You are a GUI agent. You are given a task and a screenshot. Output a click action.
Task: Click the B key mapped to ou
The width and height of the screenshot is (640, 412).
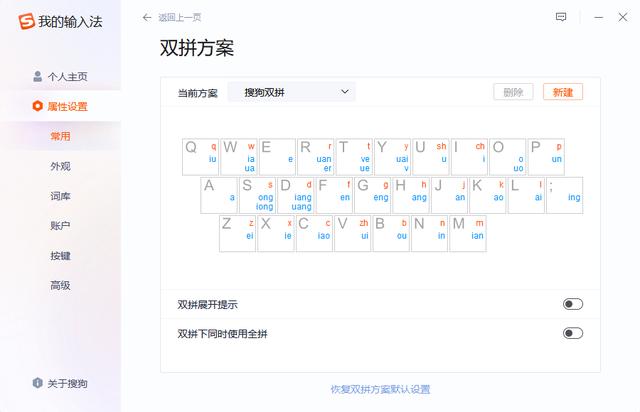[391, 234]
